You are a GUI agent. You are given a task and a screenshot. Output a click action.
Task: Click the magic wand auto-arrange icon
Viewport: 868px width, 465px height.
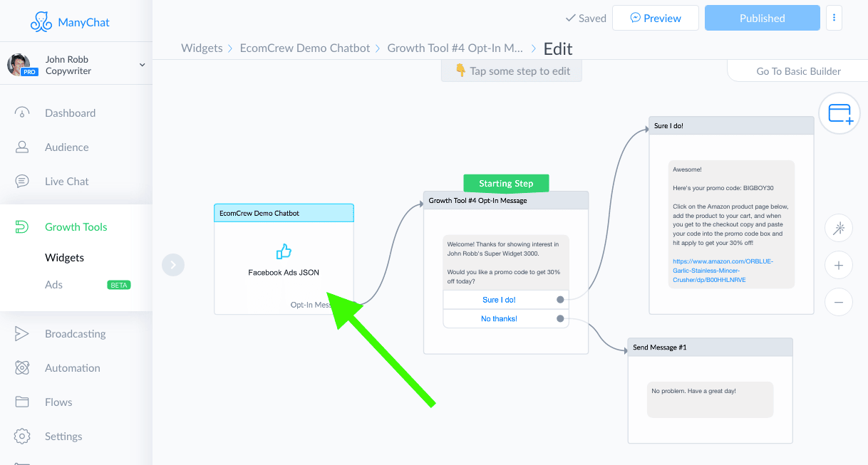[839, 229]
